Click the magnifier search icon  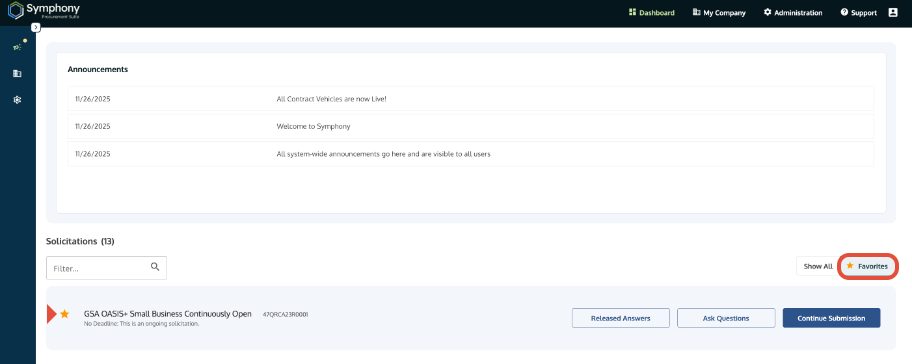[155, 267]
